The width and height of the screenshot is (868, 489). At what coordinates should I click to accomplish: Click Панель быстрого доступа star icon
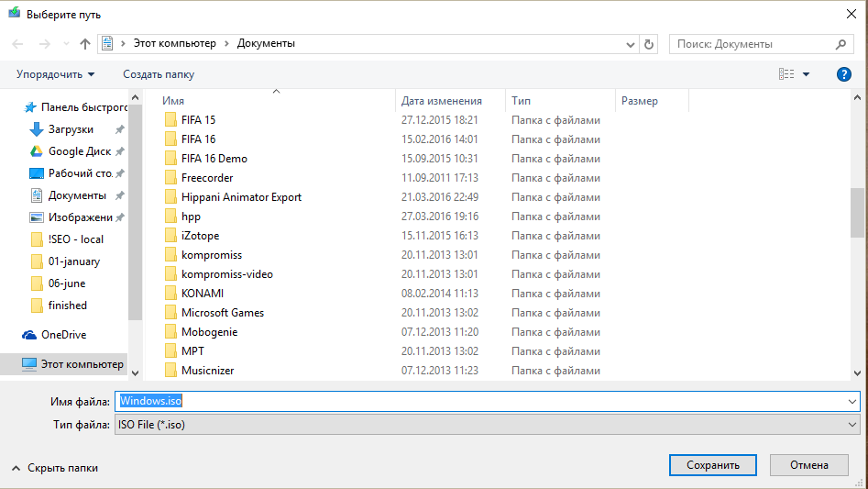click(30, 107)
